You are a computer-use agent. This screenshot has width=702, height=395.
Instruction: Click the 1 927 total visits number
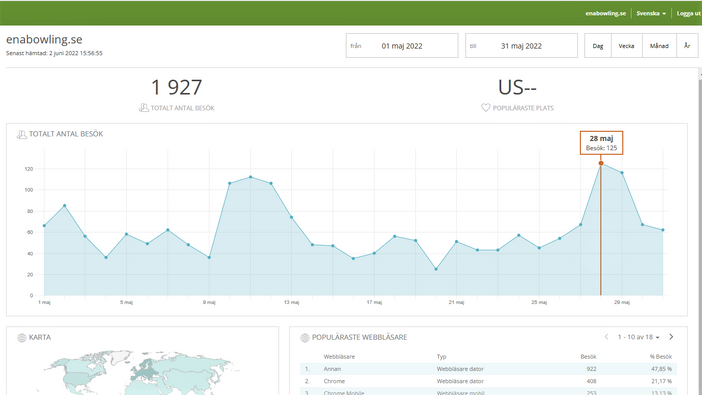point(176,87)
